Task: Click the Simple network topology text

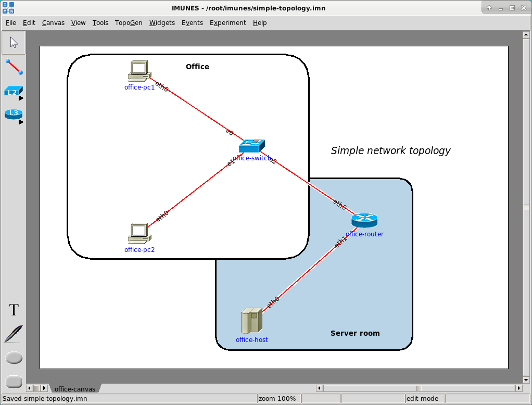Action: pos(390,150)
